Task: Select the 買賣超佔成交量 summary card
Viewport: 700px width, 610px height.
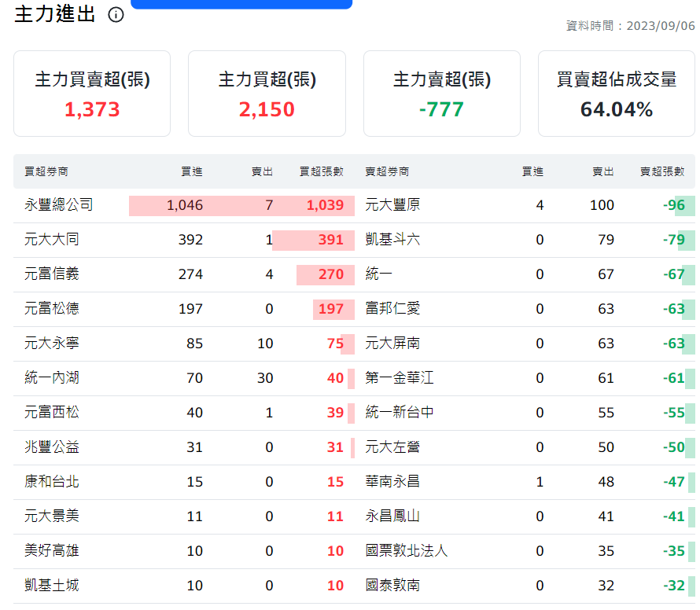Action: point(616,94)
